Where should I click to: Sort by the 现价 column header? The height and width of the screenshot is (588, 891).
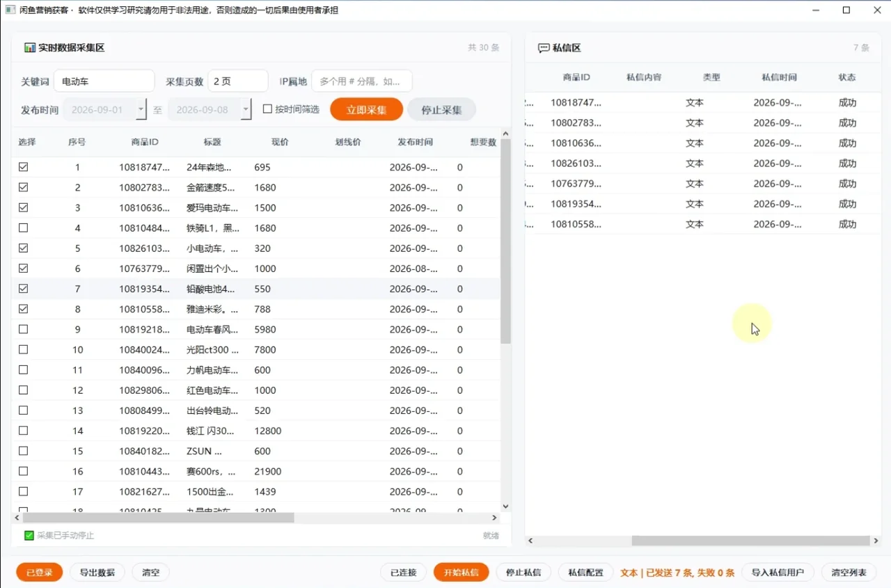[x=280, y=142]
